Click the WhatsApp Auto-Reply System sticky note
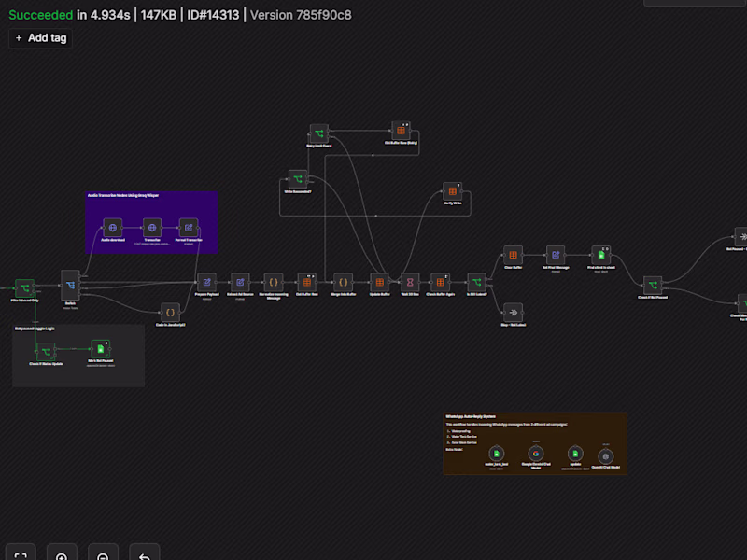747x560 pixels. (535, 443)
